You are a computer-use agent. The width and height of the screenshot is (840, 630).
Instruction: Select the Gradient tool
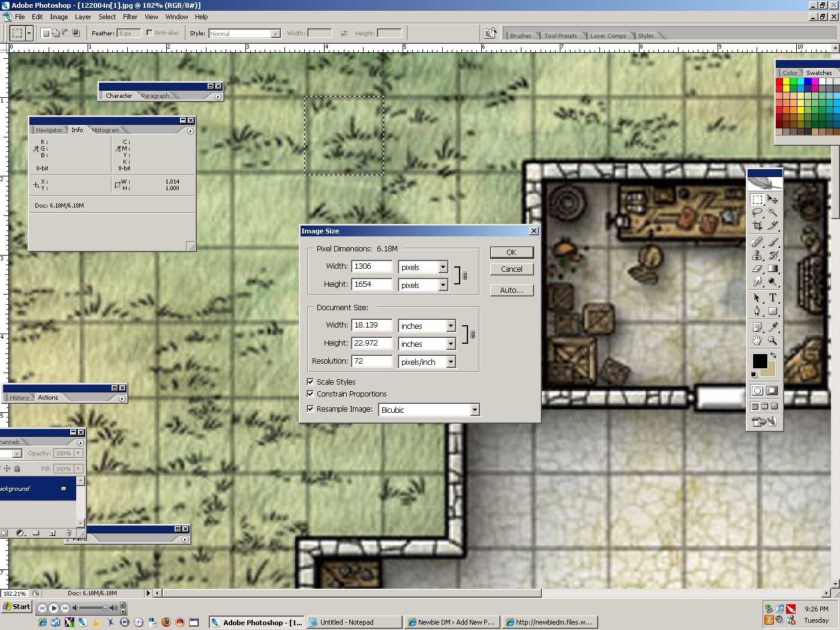coord(773,268)
